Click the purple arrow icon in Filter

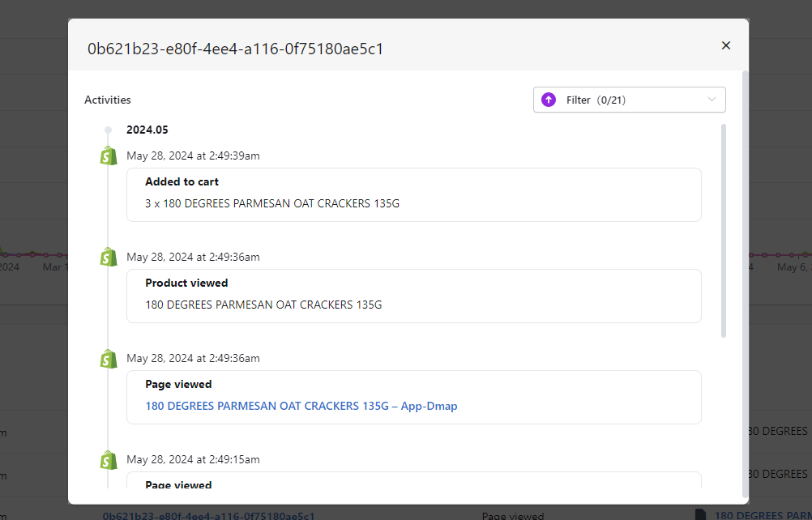tap(549, 100)
